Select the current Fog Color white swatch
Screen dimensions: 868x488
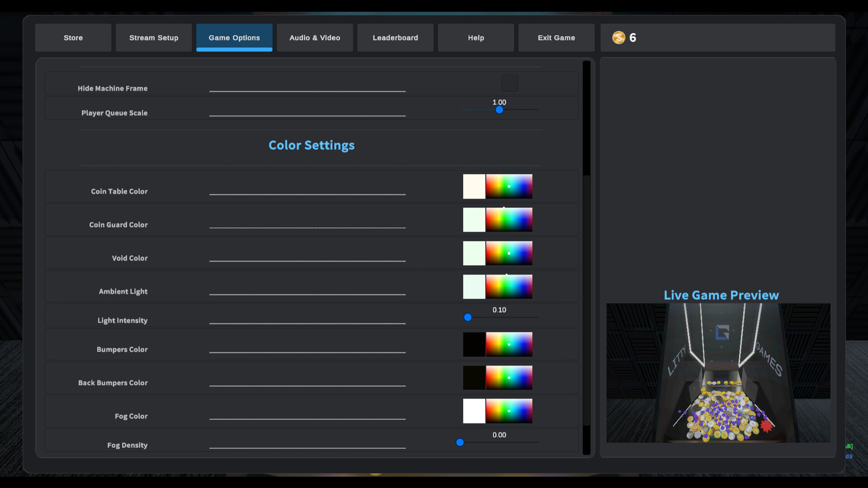click(474, 411)
